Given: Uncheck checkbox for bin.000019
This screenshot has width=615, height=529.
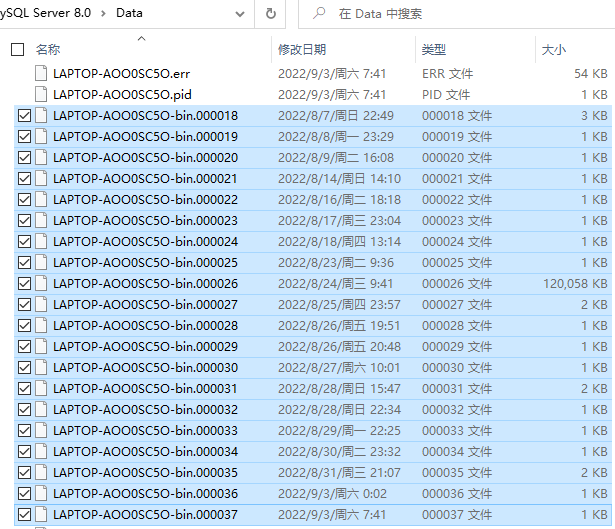Looking at the screenshot, I should pyautogui.click(x=24, y=136).
